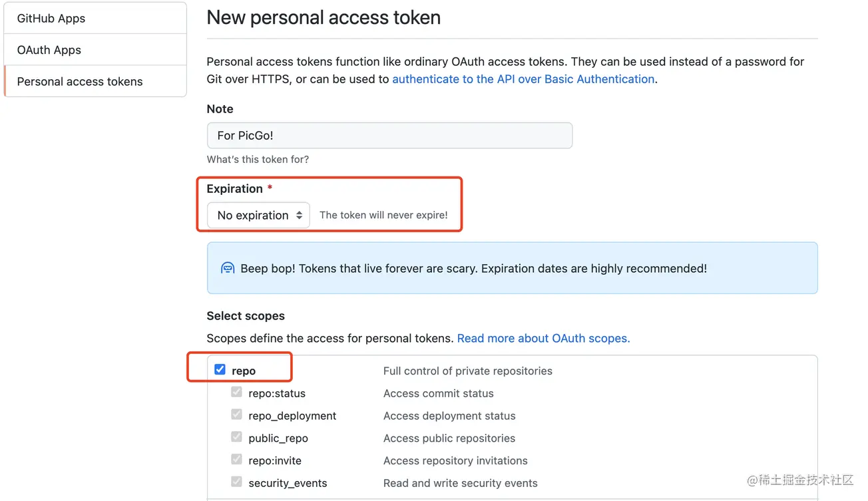Select Personal access tokens in the sidebar
Image resolution: width=868 pixels, height=501 pixels.
pyautogui.click(x=80, y=81)
